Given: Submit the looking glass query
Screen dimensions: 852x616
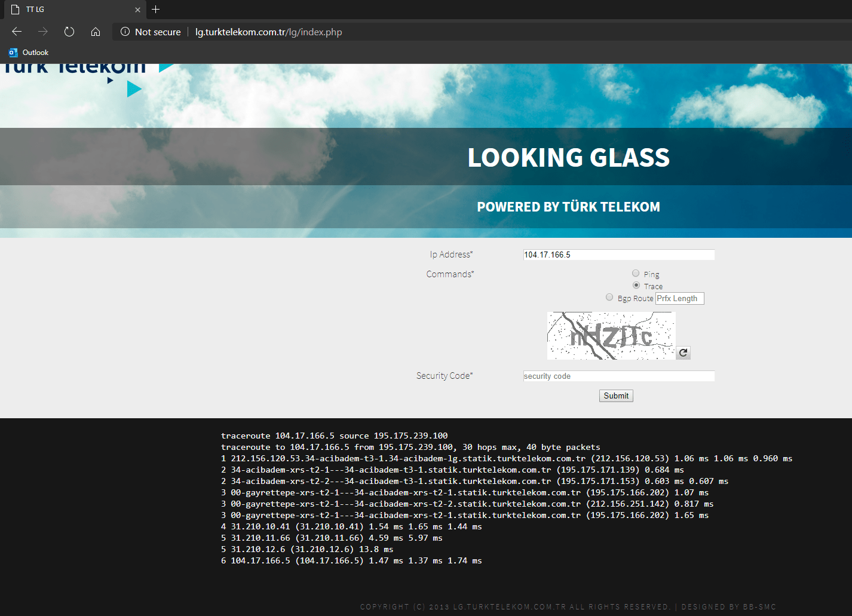Looking at the screenshot, I should [616, 396].
